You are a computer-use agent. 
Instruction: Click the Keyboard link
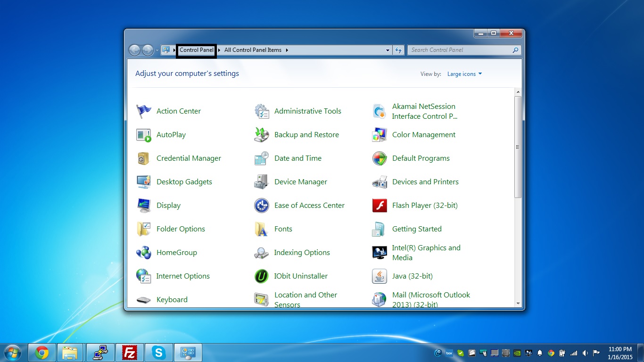(172, 300)
